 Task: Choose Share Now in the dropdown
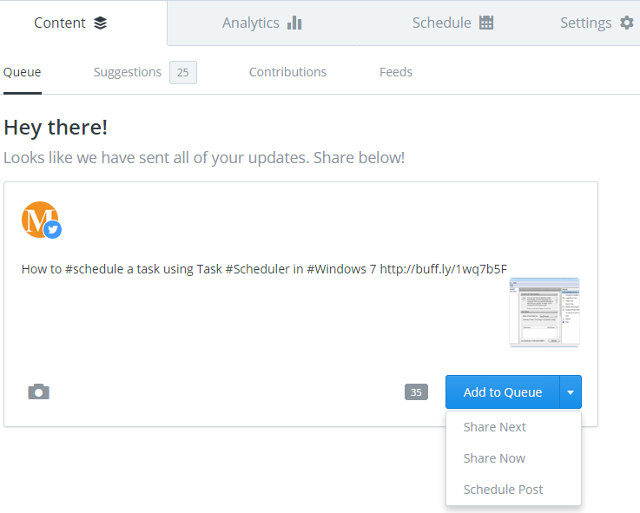[x=494, y=458]
